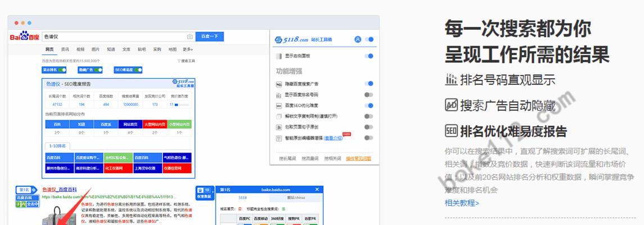Screen dimensions: 644x225
Task: Open the camera image search icon
Action: pos(190,37)
